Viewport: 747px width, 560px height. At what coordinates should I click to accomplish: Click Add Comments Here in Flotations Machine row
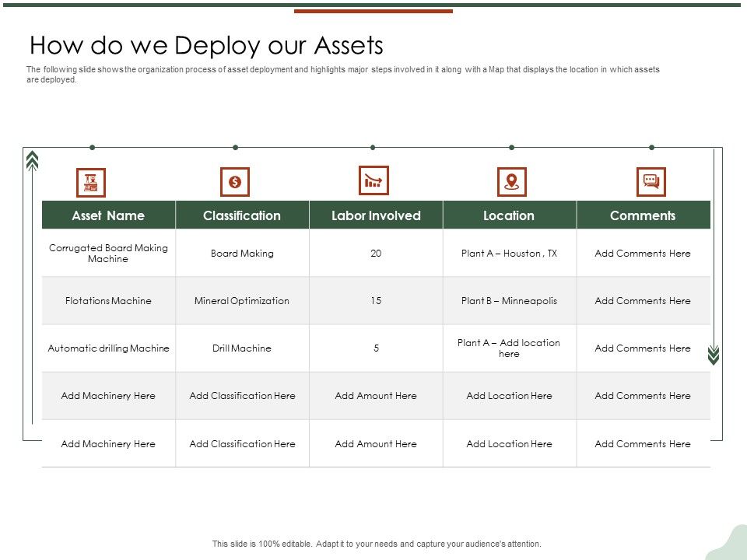pyautogui.click(x=643, y=300)
